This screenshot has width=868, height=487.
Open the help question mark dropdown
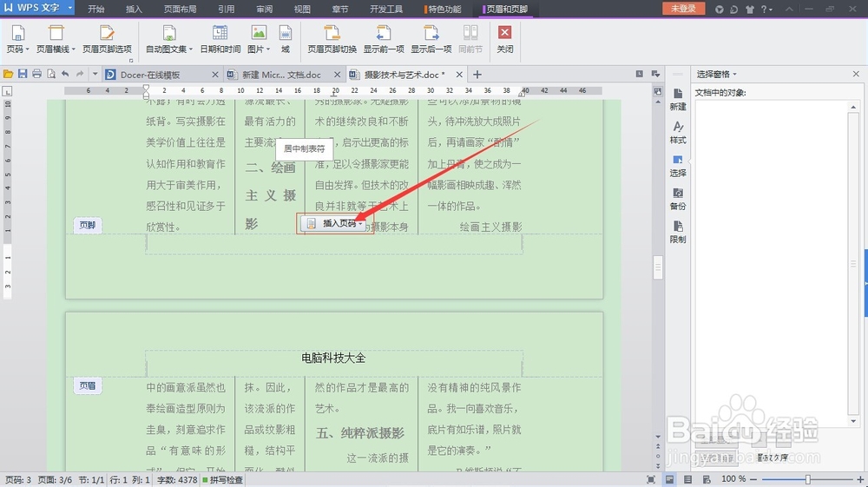coord(766,9)
